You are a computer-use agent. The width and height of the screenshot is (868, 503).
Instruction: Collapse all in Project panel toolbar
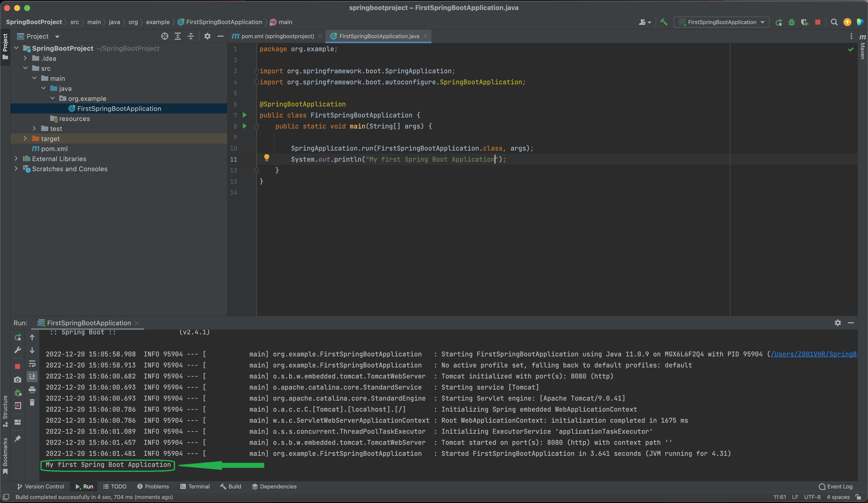click(x=191, y=36)
